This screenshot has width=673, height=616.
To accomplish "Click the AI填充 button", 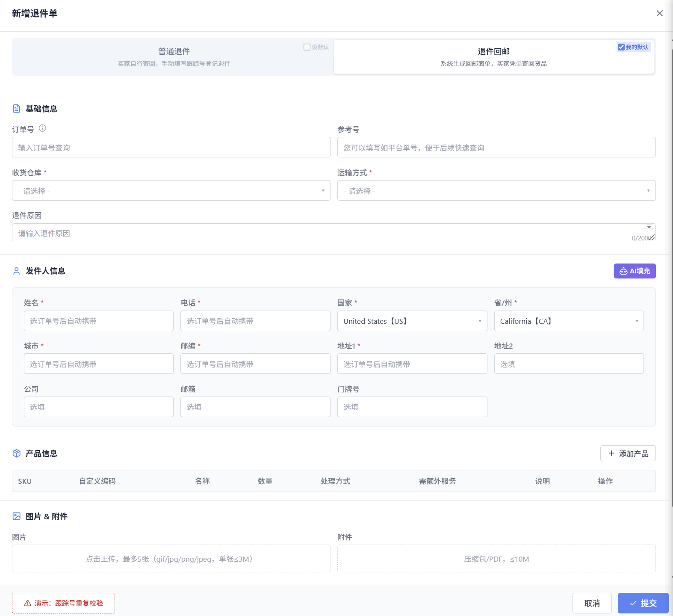I will coord(635,271).
